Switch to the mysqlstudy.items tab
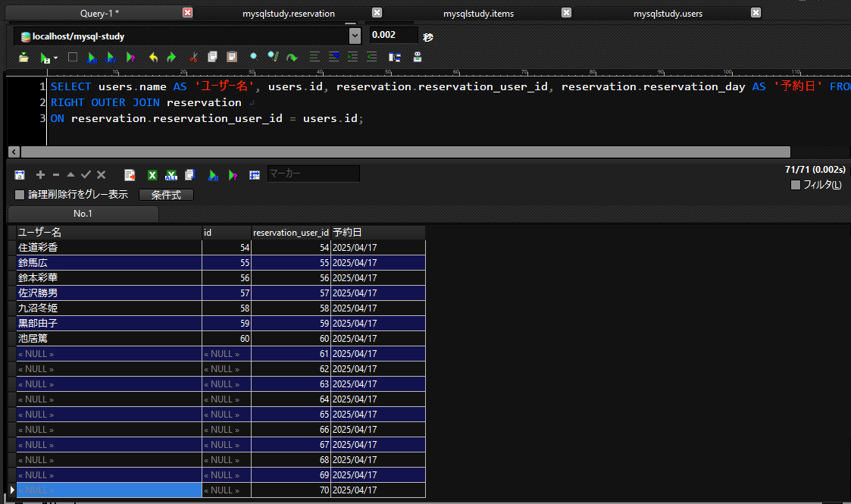Screen dimensions: 851x504 tap(478, 13)
